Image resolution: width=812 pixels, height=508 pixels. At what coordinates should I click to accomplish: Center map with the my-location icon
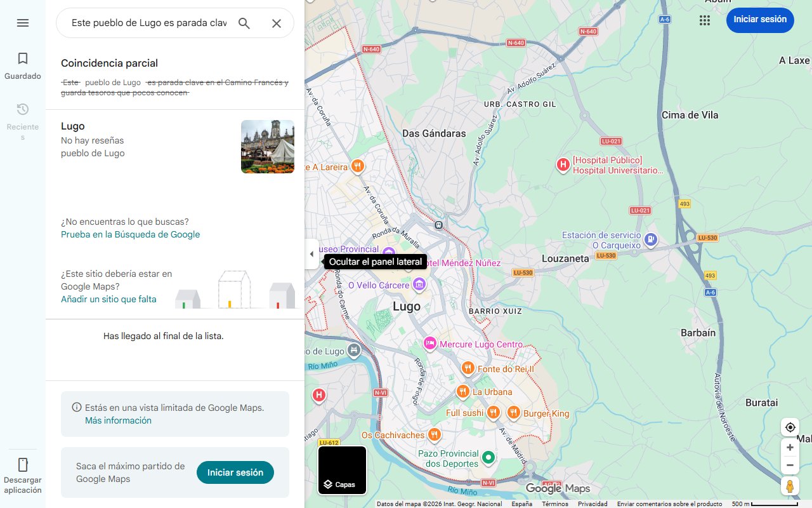[x=790, y=427]
